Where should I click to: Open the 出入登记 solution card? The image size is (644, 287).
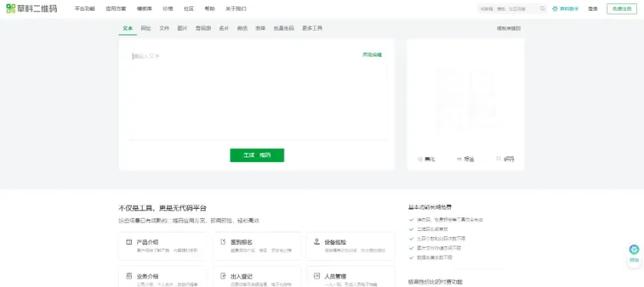point(257,277)
